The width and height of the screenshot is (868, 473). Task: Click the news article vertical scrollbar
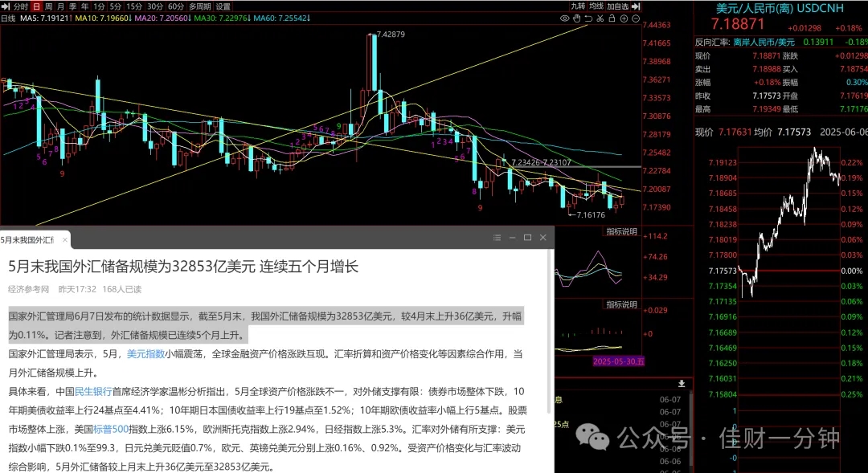click(551, 332)
